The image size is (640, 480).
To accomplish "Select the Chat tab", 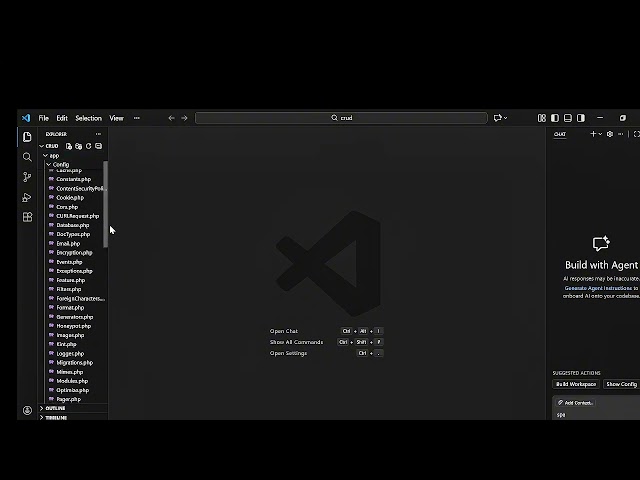I will coord(560,134).
